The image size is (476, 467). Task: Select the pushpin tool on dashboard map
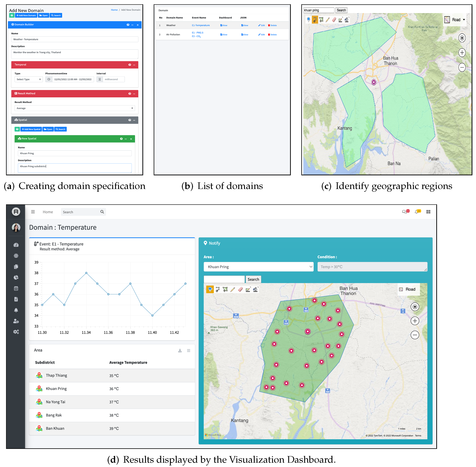click(210, 289)
